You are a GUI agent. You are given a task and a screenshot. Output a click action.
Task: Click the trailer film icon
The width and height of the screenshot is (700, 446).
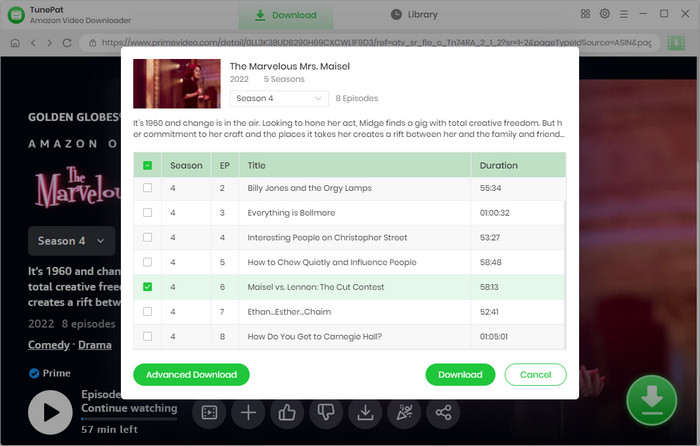click(209, 412)
